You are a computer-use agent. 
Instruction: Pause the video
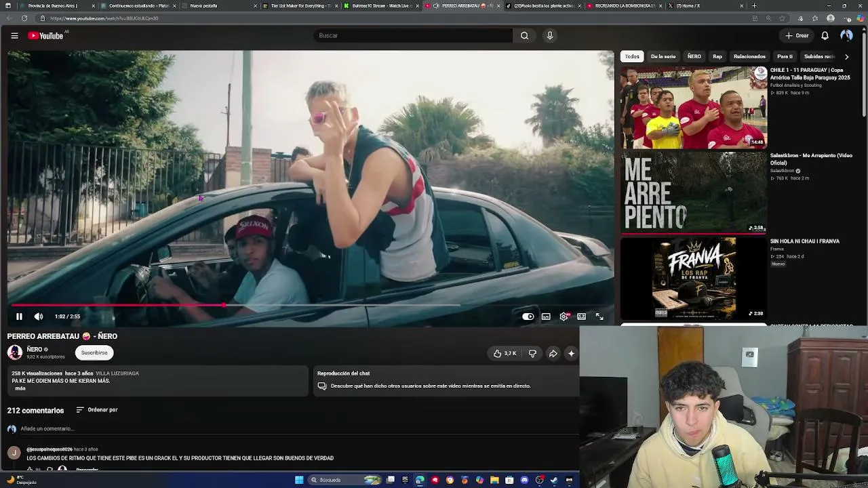pyautogui.click(x=19, y=317)
